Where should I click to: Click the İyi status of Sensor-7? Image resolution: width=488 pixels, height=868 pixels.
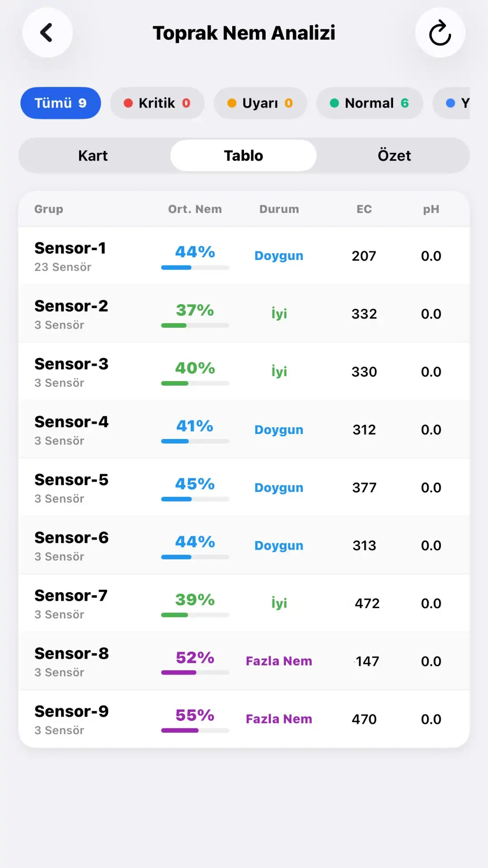point(279,603)
